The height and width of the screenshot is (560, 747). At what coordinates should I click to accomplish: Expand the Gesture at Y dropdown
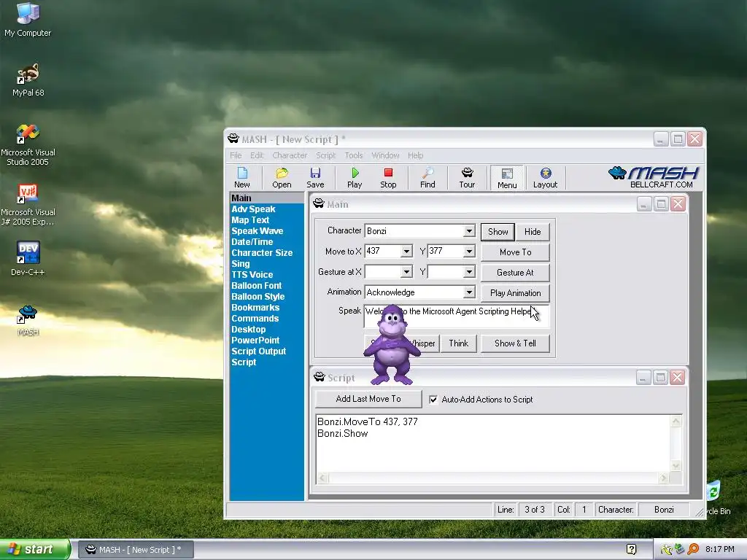coord(469,272)
